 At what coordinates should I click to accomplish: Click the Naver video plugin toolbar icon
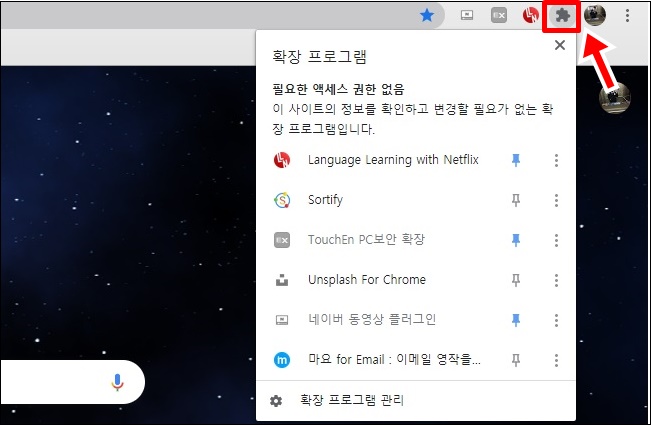point(467,15)
